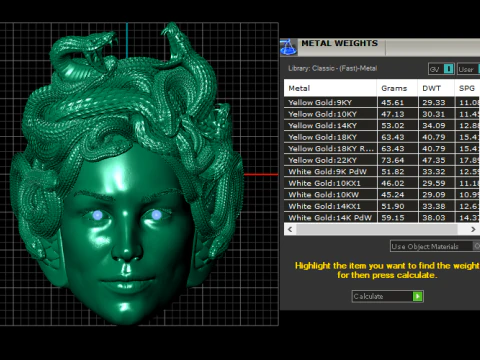Screen dimensions: 480x360
Task: Toggle Use Object Materials option
Action: (x=435, y=246)
